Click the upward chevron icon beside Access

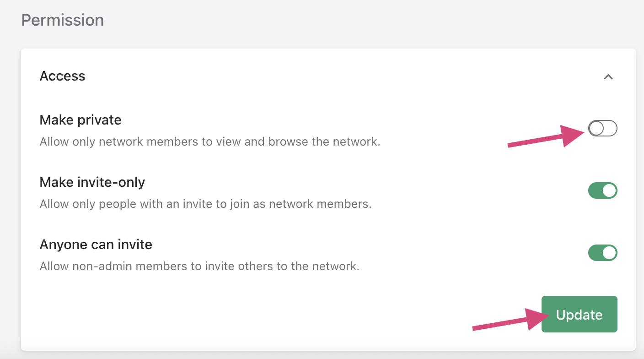coord(608,77)
